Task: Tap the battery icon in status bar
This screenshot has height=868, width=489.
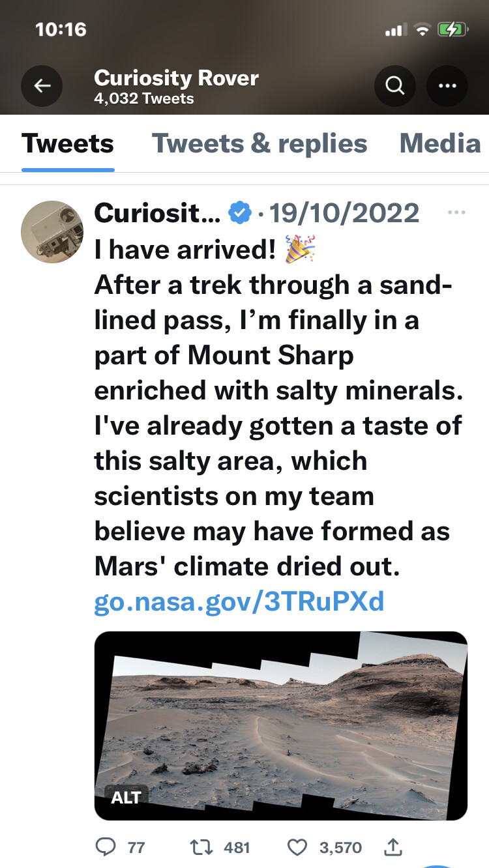Action: pyautogui.click(x=451, y=29)
